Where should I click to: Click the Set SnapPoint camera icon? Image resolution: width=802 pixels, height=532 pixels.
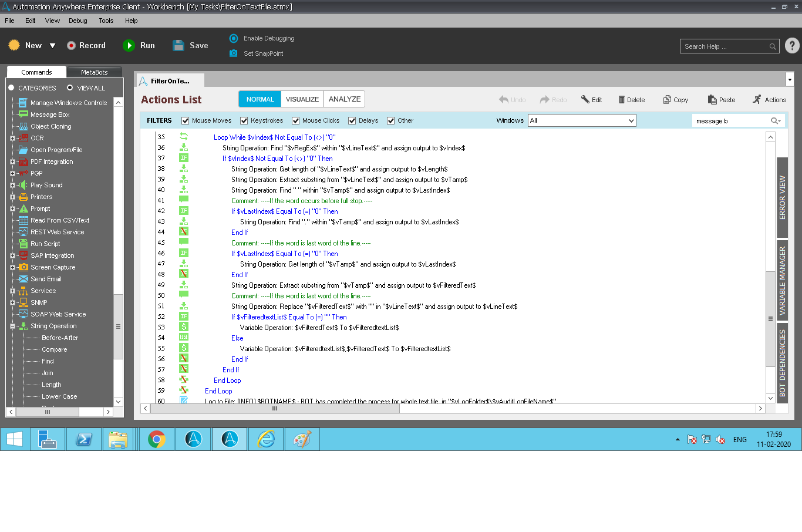point(234,53)
